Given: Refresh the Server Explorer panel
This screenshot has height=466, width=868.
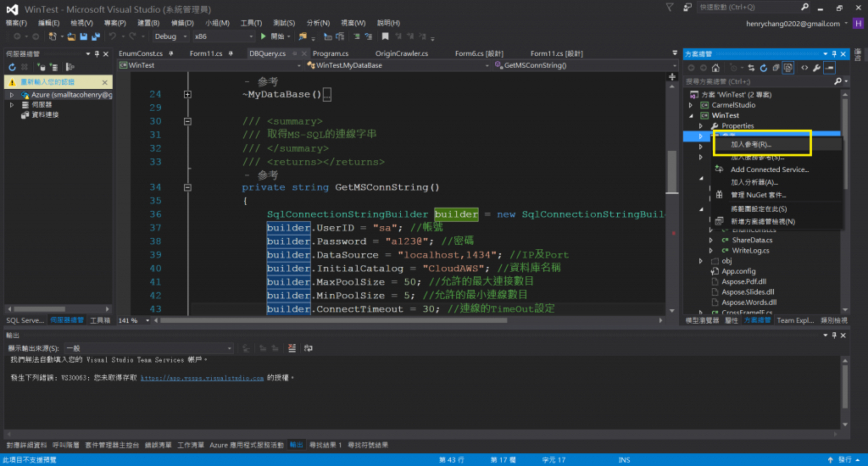Looking at the screenshot, I should point(13,67).
